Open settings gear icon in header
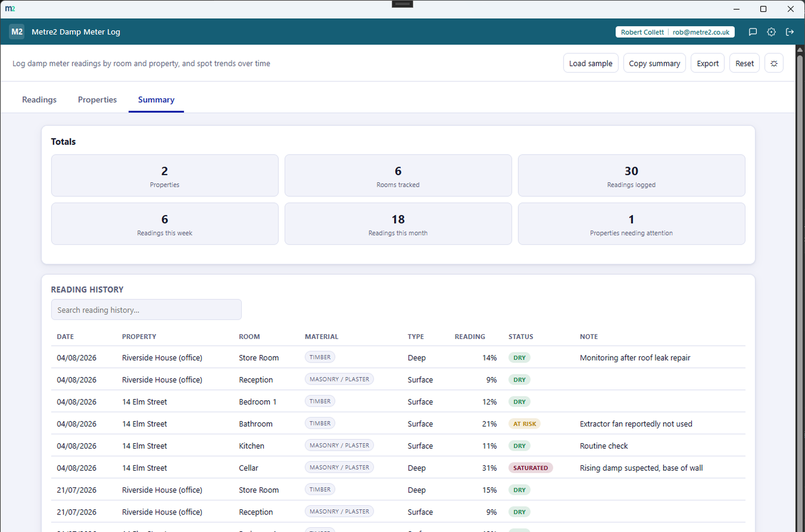The height and width of the screenshot is (532, 805). (x=771, y=32)
